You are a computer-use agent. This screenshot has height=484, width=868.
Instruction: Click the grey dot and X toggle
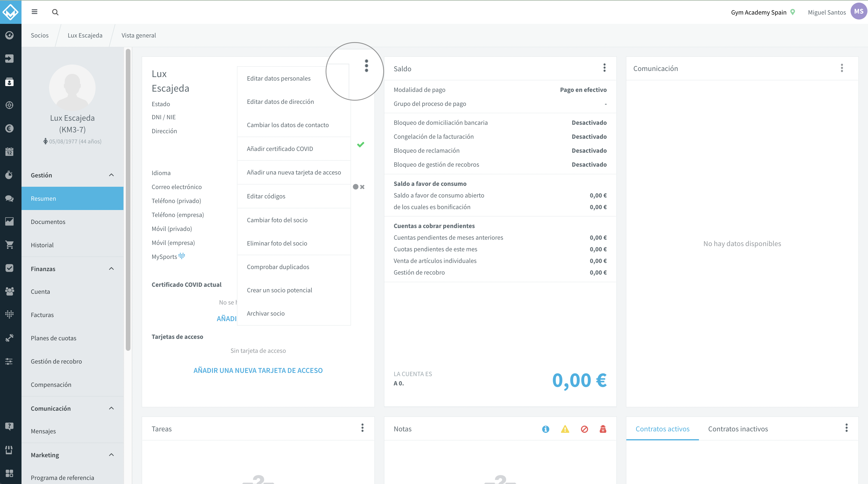(358, 187)
